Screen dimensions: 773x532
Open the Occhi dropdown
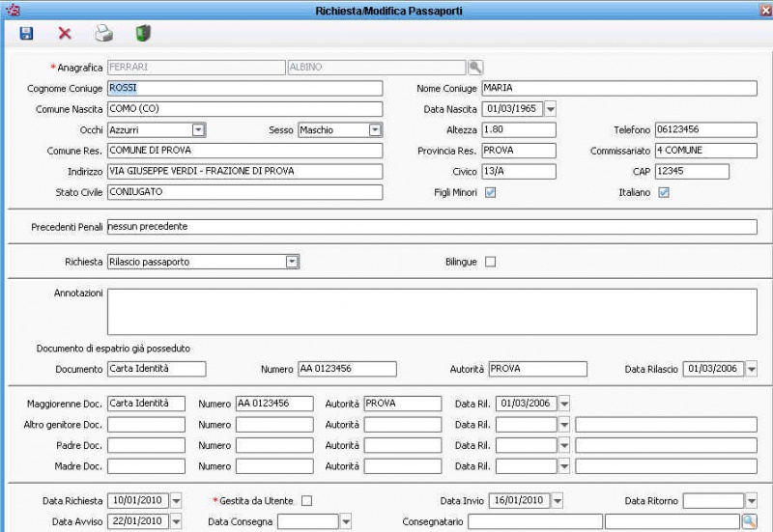click(x=198, y=129)
